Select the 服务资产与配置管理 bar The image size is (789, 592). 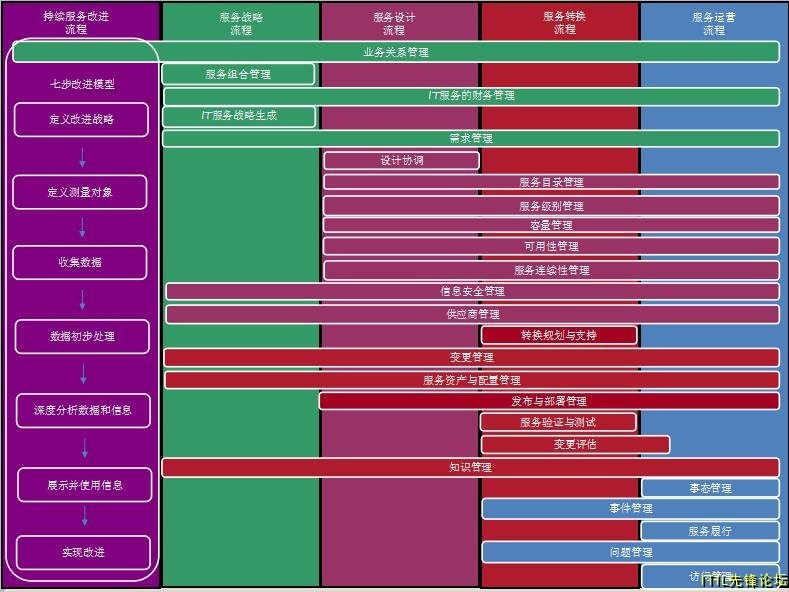coord(472,380)
